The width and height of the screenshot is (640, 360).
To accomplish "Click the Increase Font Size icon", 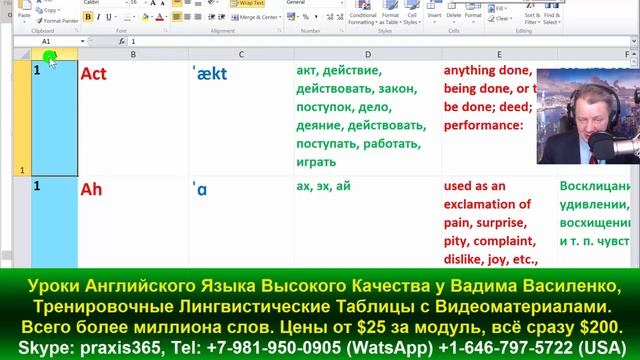I will [x=153, y=3].
